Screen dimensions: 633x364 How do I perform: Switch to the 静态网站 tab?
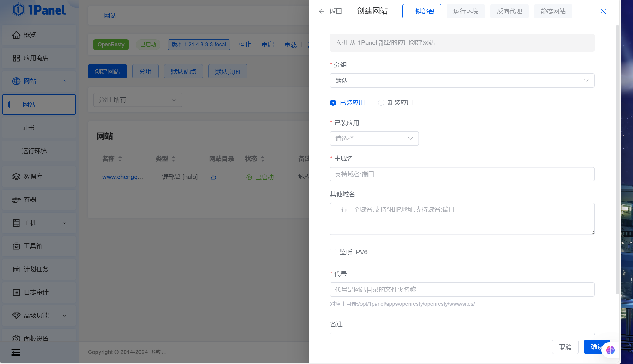pyautogui.click(x=553, y=11)
